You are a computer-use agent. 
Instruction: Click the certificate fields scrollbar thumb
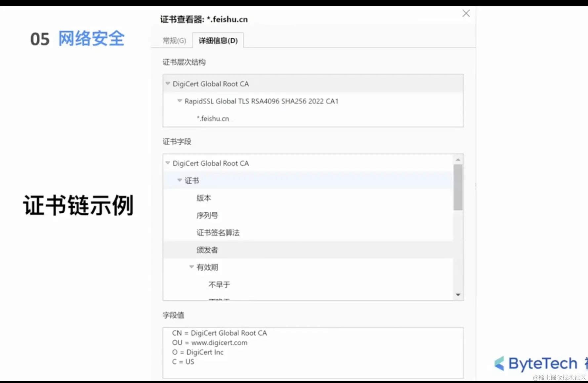[458, 187]
